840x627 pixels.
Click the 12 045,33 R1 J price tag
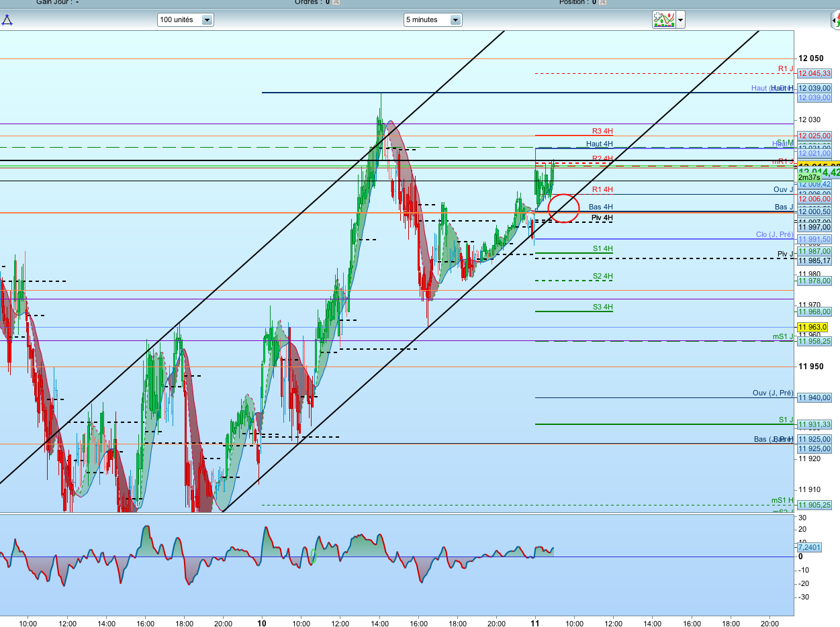[814, 73]
